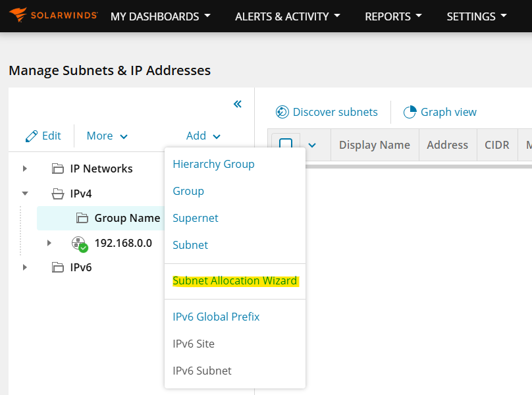The width and height of the screenshot is (532, 395).
Task: Open the More dropdown menu
Action: (x=105, y=136)
